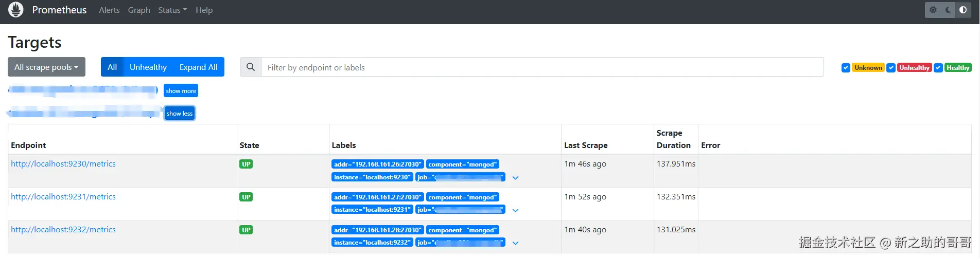
Task: Click addr="192.168.161.28:27030" label
Action: 378,230
